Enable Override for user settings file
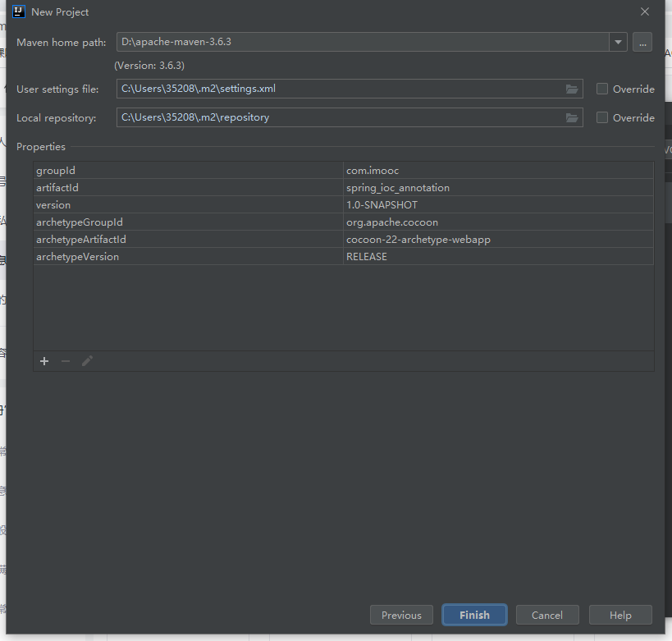The width and height of the screenshot is (672, 641). tap(601, 89)
